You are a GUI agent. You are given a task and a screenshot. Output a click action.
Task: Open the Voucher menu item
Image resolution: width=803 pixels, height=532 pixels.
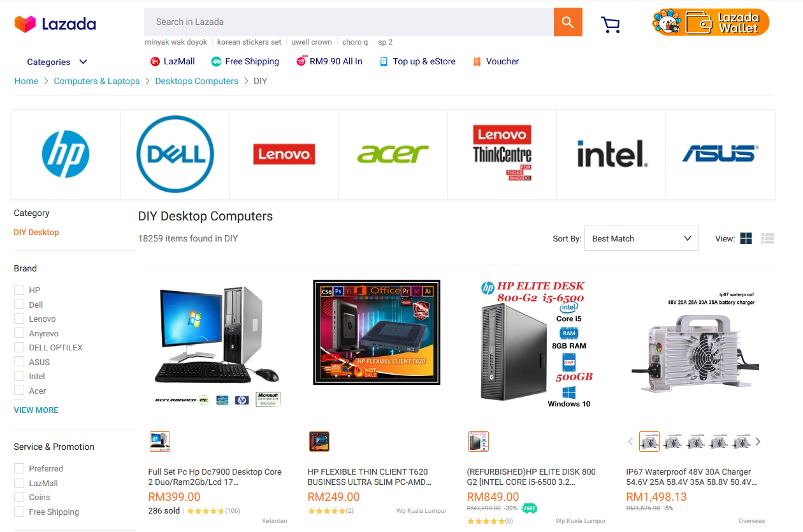click(496, 61)
